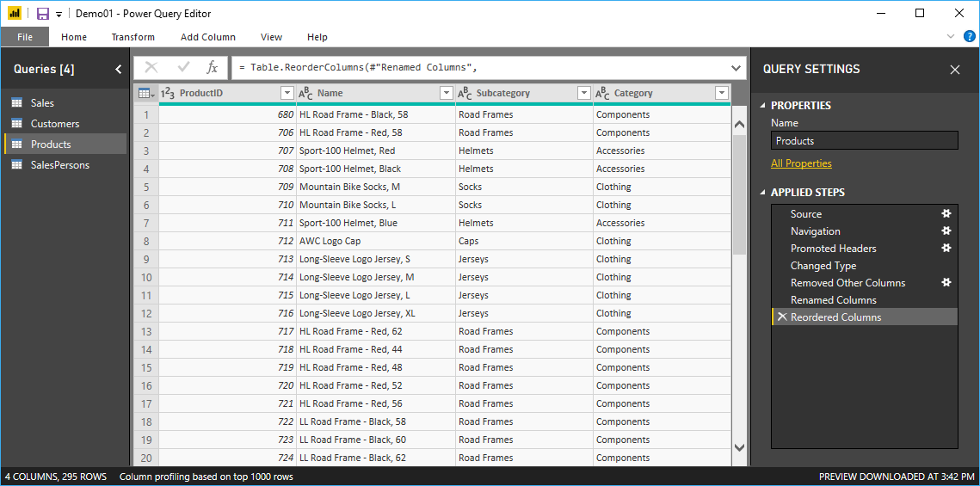Click the 'Caps' subcategory cell
Screen dimensions: 980x486
[524, 241]
